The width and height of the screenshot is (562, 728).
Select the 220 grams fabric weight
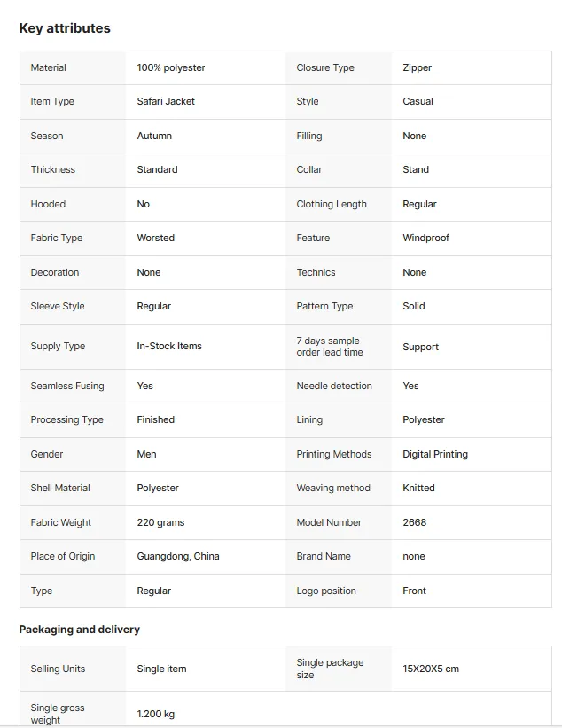pos(160,522)
